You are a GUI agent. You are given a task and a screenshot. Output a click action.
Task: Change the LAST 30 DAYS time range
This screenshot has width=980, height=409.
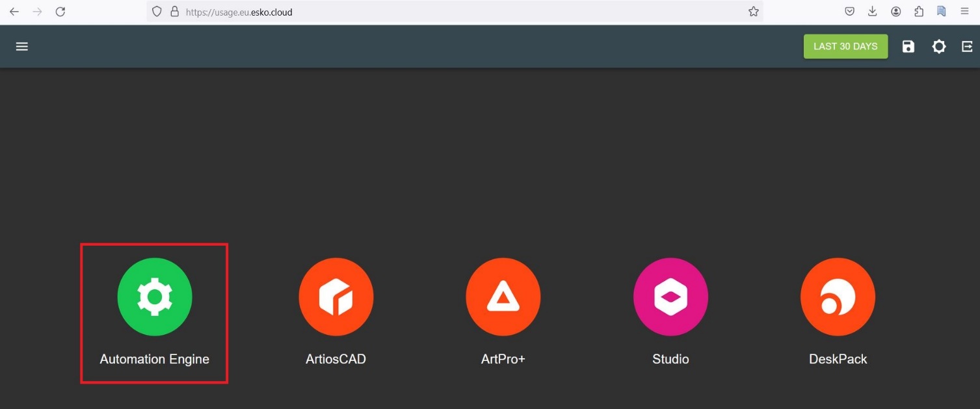point(845,46)
